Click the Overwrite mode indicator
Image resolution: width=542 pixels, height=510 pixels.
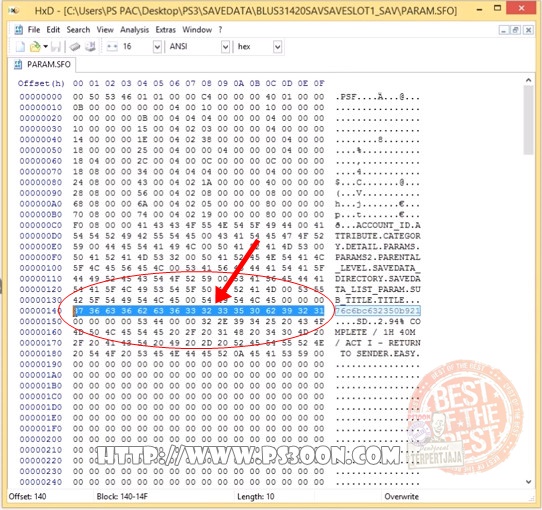401,497
